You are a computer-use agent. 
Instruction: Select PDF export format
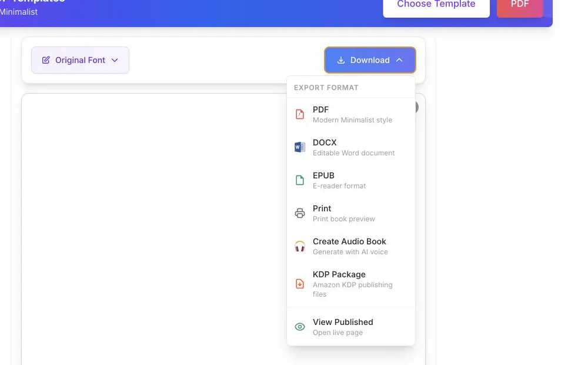(351, 115)
